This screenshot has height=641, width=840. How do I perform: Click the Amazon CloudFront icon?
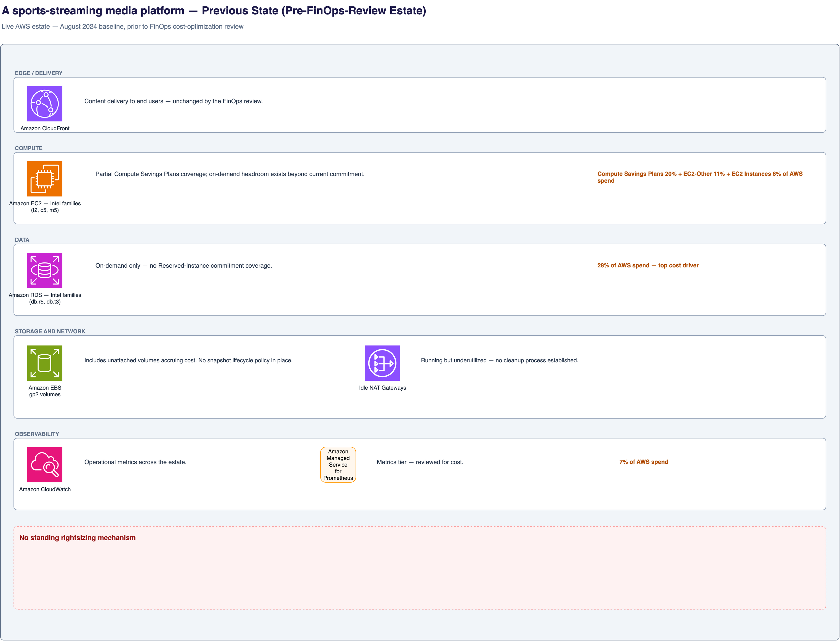click(x=45, y=104)
